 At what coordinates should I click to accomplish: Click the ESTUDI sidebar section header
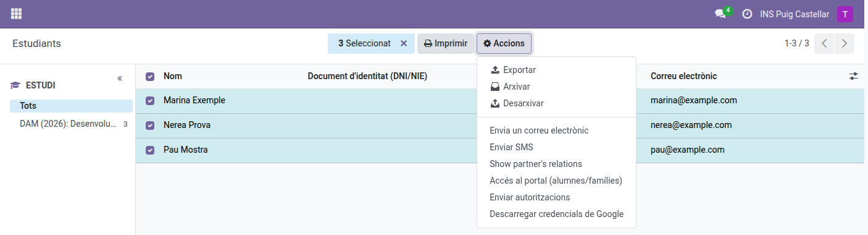[41, 85]
